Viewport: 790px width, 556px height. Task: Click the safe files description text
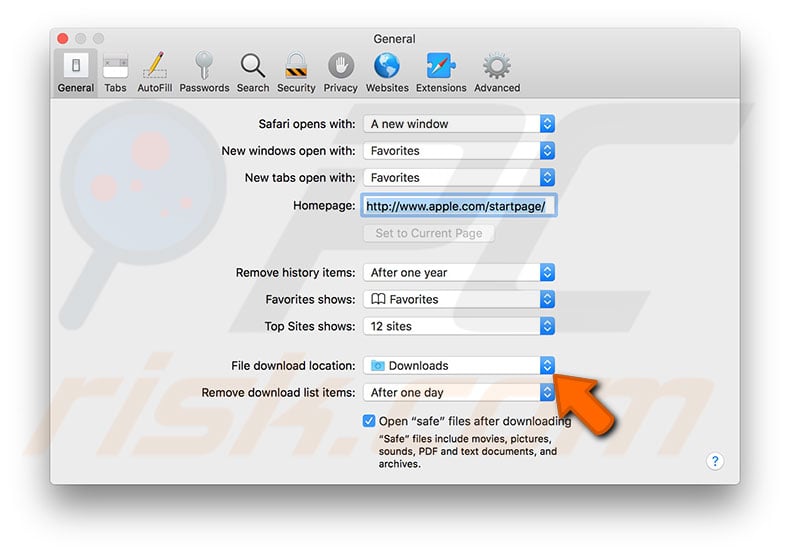tap(468, 451)
